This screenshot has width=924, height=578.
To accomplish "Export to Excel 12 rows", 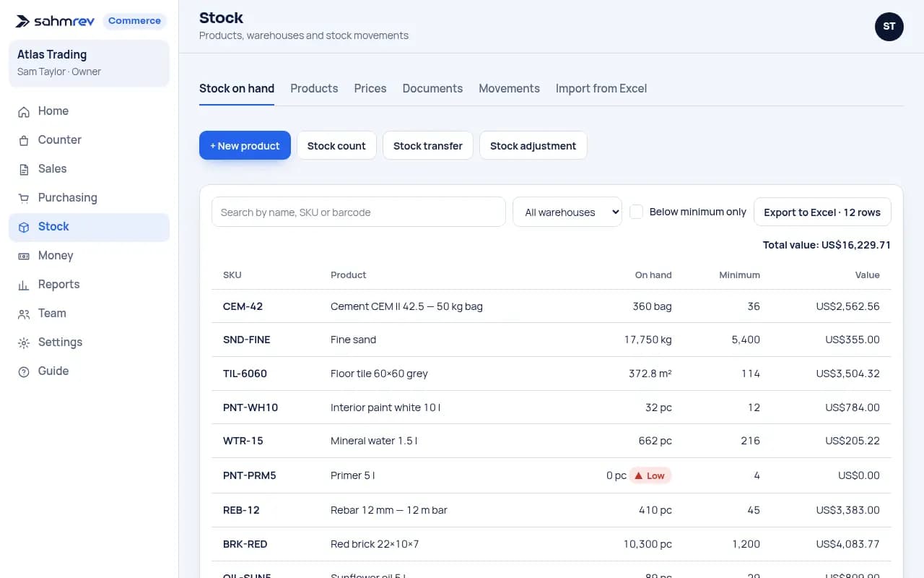I will pyautogui.click(x=822, y=212).
